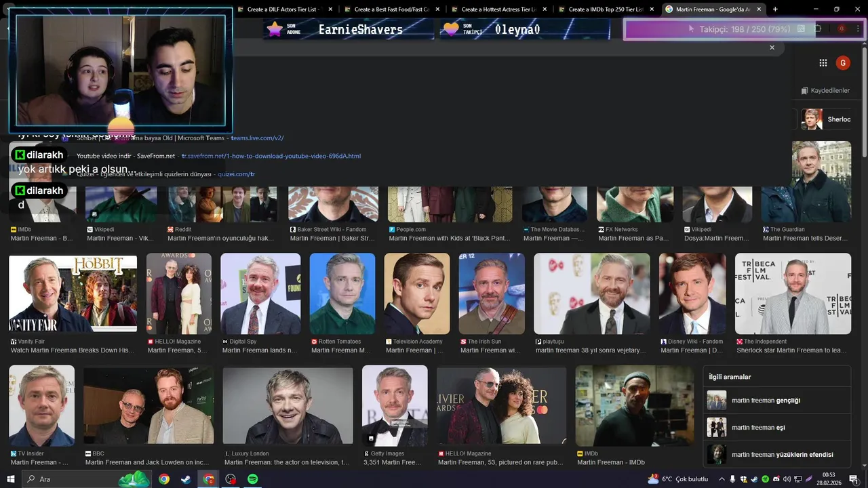Close the IMDb Top 250 Tier List tab

(652, 9)
